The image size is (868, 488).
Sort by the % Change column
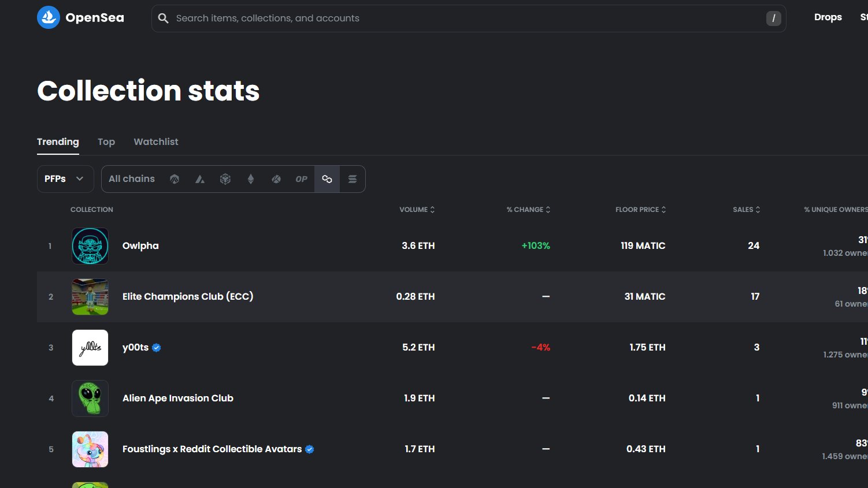pos(529,210)
